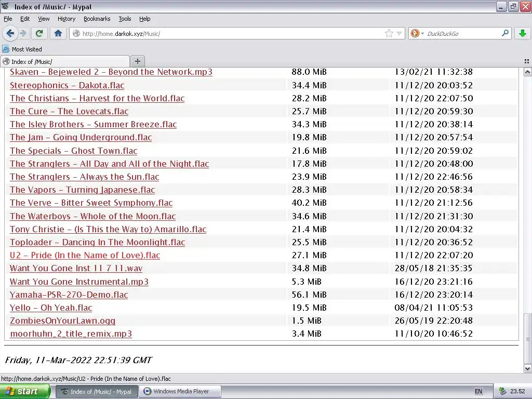Screen dimensions: 532x399
Task: Reload the page with the Refresh icon
Action: pos(39,33)
